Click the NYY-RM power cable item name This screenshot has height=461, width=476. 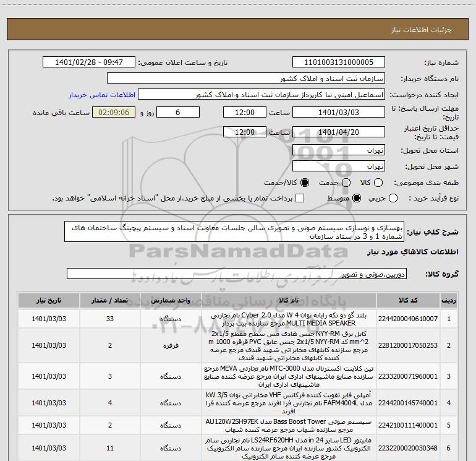click(289, 346)
